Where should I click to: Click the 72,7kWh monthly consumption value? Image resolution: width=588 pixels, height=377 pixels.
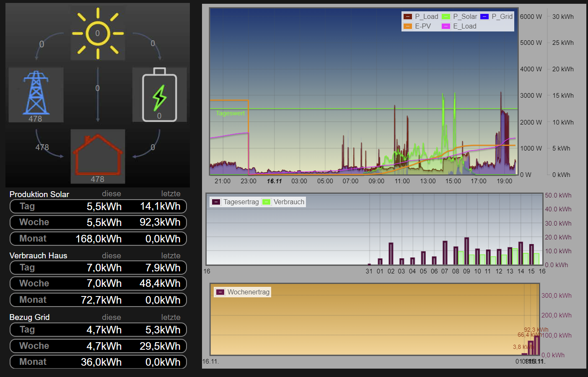(x=101, y=300)
